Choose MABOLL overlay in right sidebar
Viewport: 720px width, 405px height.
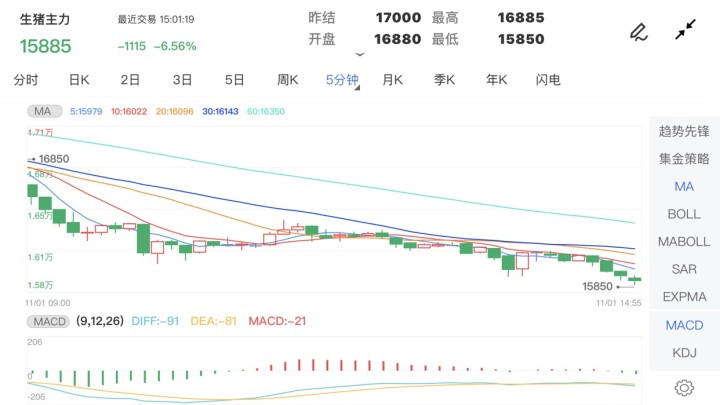coord(684,242)
